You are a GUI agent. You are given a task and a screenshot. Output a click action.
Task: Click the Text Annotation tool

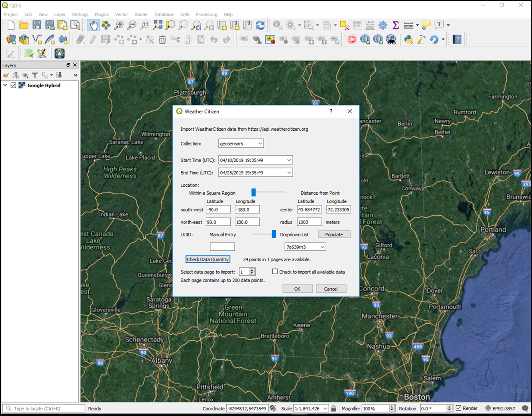click(439, 25)
